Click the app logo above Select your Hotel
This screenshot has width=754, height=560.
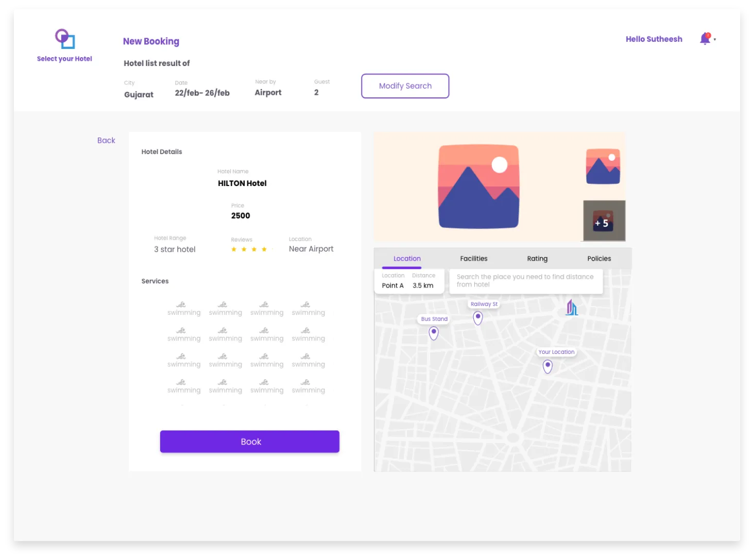point(65,39)
